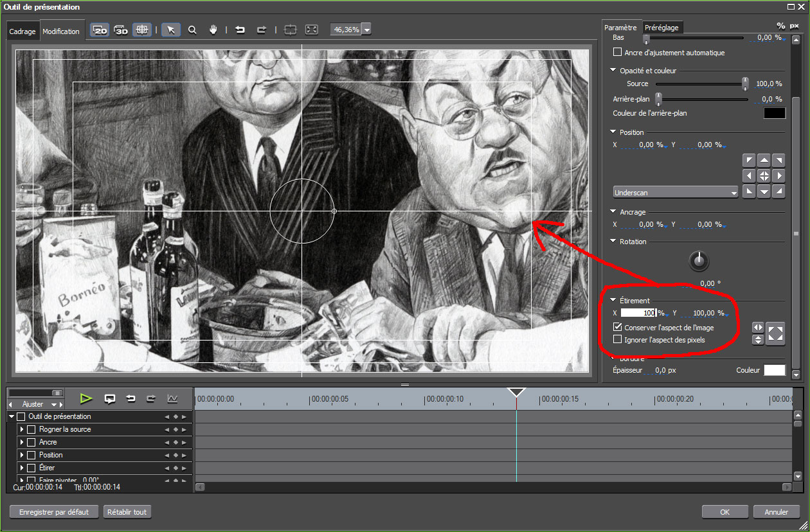Image resolution: width=810 pixels, height=532 pixels.
Task: Click the undo arrow in top toolbar
Action: point(240,30)
